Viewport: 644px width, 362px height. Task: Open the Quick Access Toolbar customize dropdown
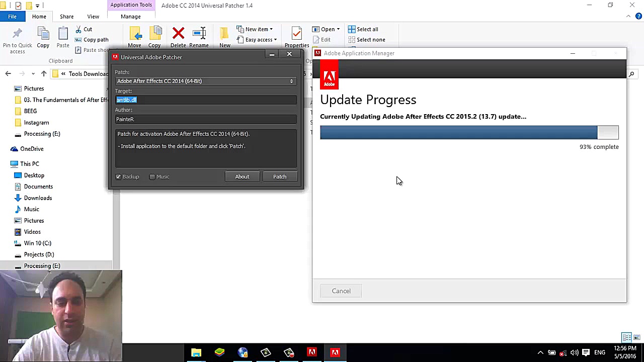click(37, 6)
